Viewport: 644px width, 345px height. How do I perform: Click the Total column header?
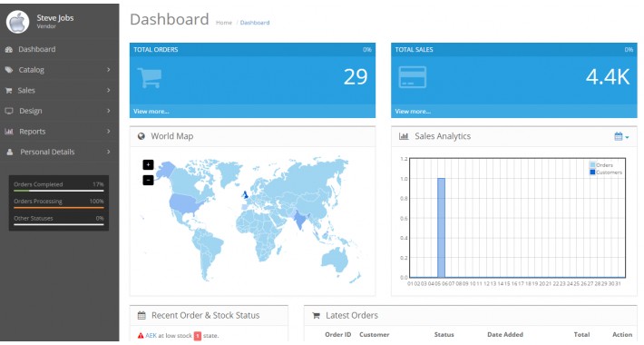coord(581,335)
